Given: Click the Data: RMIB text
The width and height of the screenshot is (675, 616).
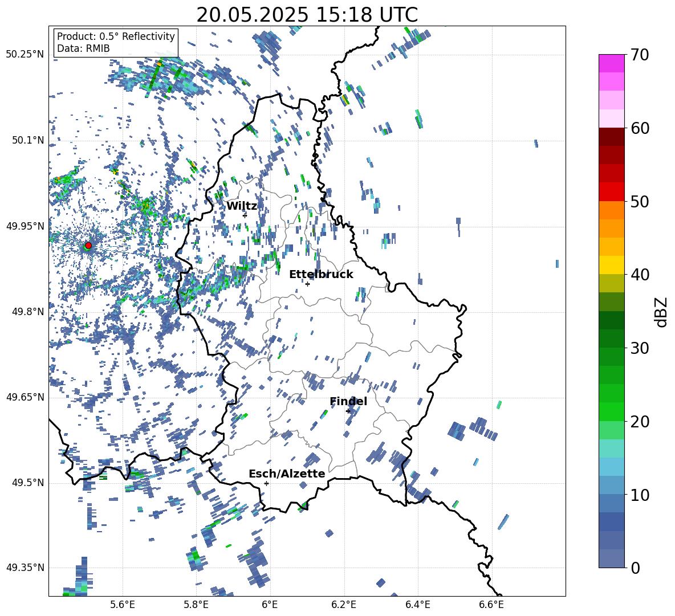Looking at the screenshot, I should [x=83, y=48].
